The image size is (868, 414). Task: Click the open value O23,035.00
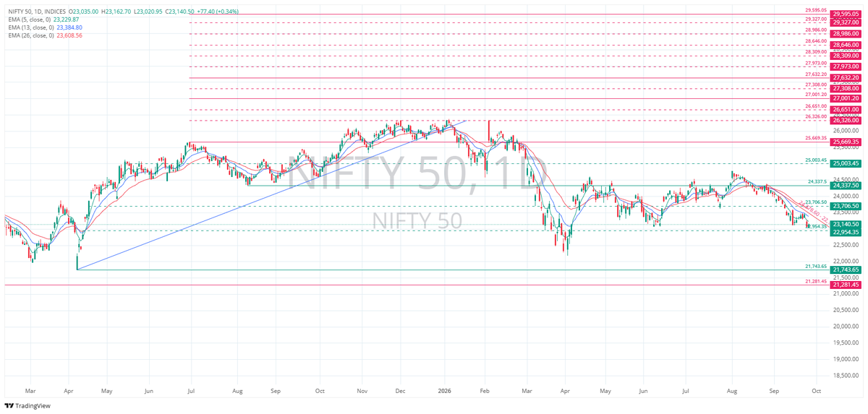(84, 12)
